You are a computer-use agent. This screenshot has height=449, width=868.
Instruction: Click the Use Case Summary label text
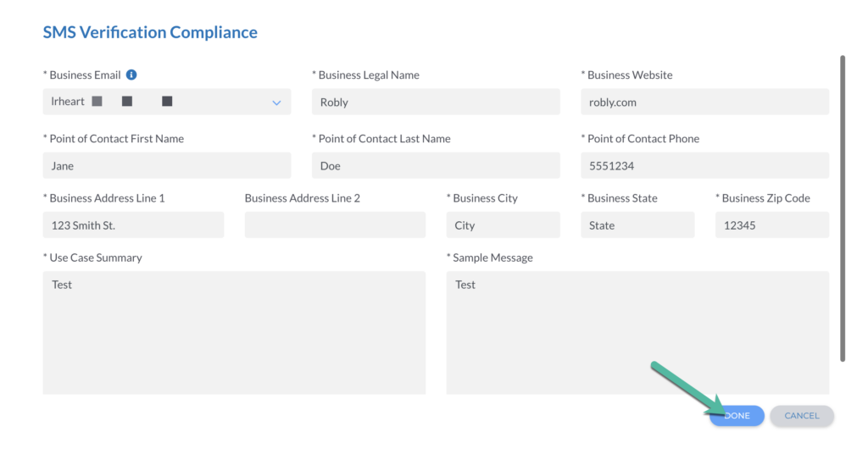95,258
